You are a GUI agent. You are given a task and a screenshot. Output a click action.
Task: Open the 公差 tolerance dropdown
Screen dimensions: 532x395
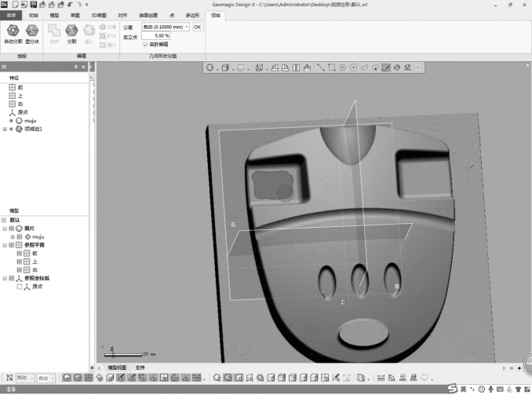(x=187, y=27)
